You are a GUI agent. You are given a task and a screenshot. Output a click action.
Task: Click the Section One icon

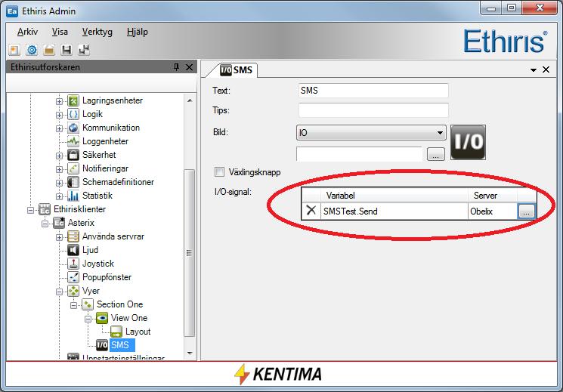pos(88,305)
